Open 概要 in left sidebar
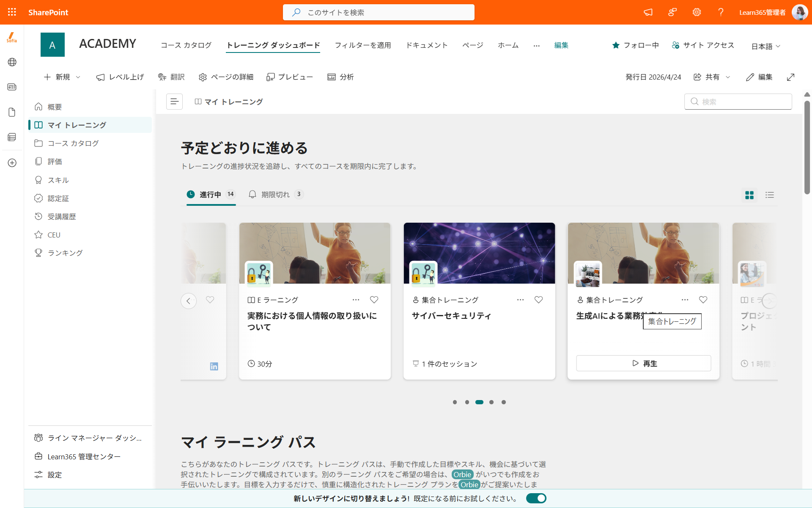The image size is (812, 508). coord(90,107)
